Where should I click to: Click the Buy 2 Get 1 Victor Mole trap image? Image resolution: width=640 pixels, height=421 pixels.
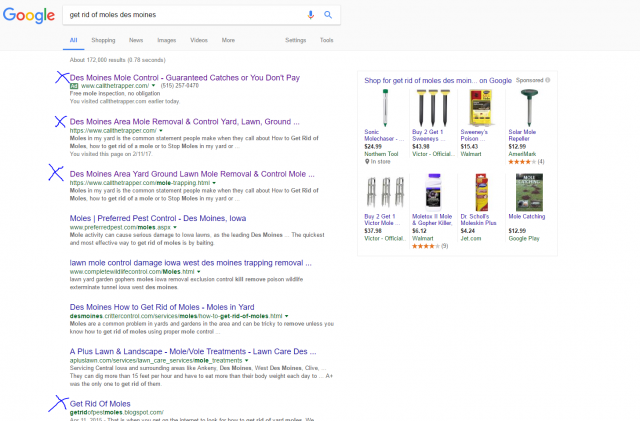385,192
